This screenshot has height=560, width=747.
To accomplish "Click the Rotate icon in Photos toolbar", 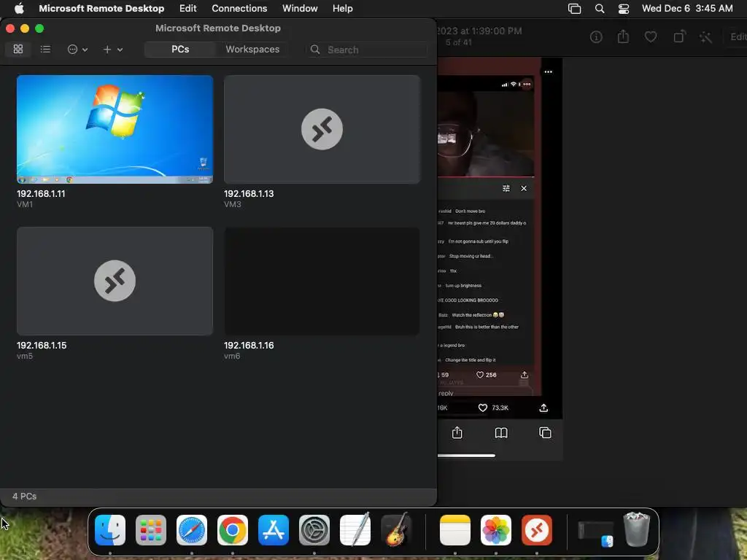I will pos(679,36).
